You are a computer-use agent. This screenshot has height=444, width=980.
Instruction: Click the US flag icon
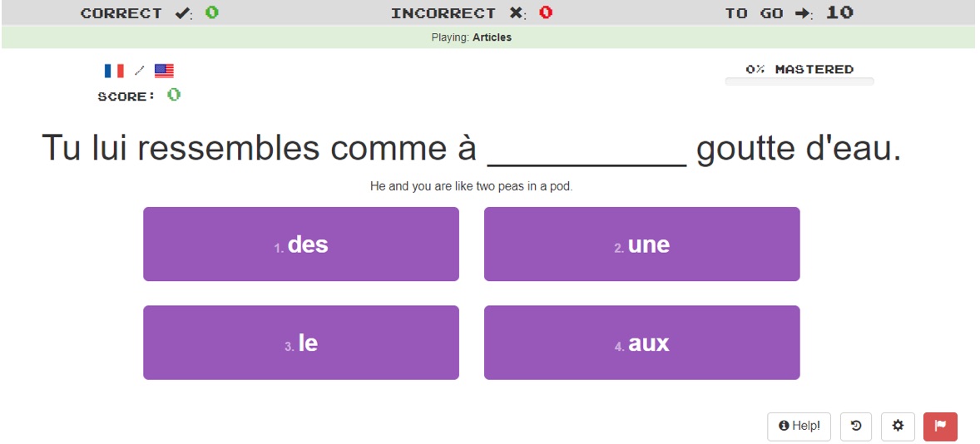click(164, 71)
